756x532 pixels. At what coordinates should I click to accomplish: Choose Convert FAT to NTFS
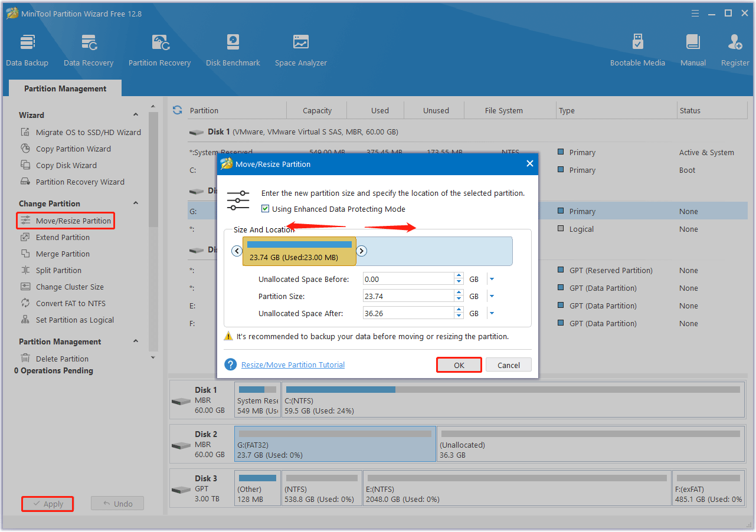(63, 303)
